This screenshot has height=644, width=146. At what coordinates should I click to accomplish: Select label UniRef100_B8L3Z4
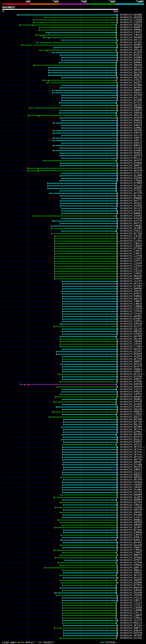pos(131,424)
